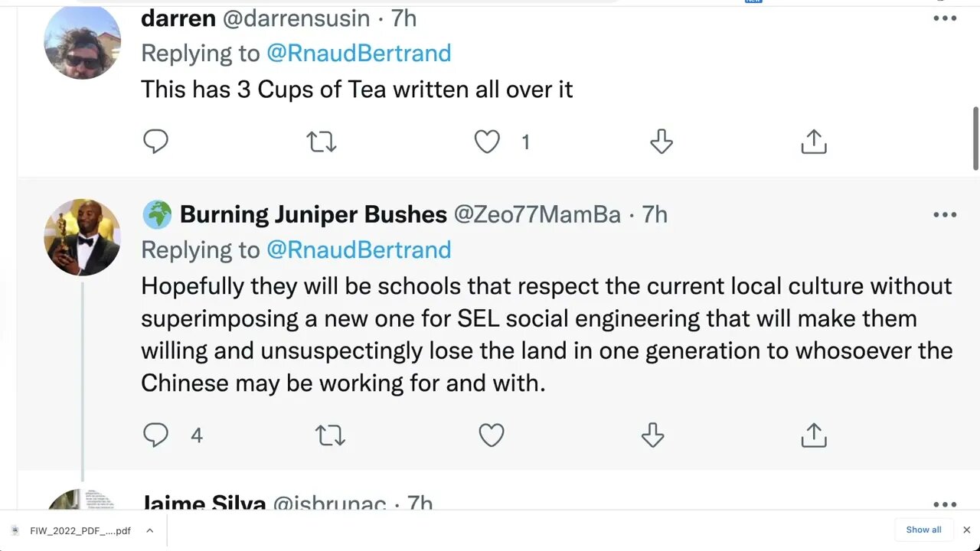Reply to Burning Juniper Bushes tweet
This screenshot has height=551, width=980.
155,435
